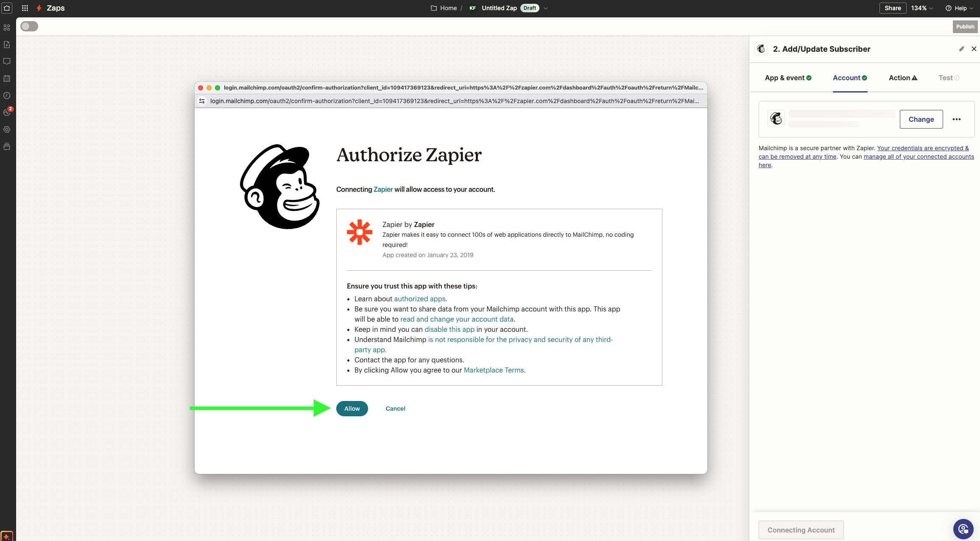Select the text 'App created on January 23, 2019'

[428, 255]
